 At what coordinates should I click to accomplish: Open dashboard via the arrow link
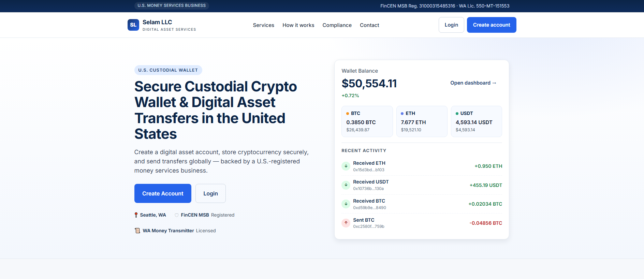[473, 83]
